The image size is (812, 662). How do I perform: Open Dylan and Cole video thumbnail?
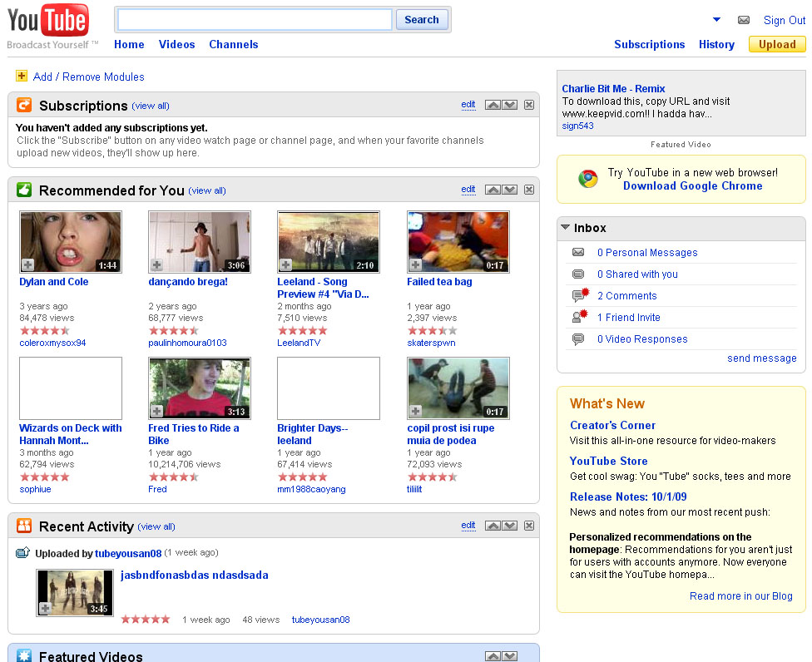pos(71,242)
